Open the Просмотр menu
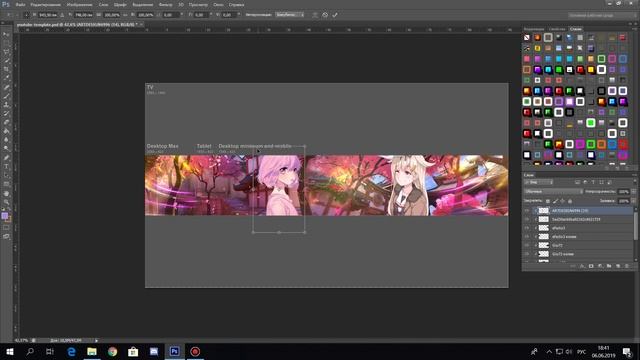 coord(198,4)
